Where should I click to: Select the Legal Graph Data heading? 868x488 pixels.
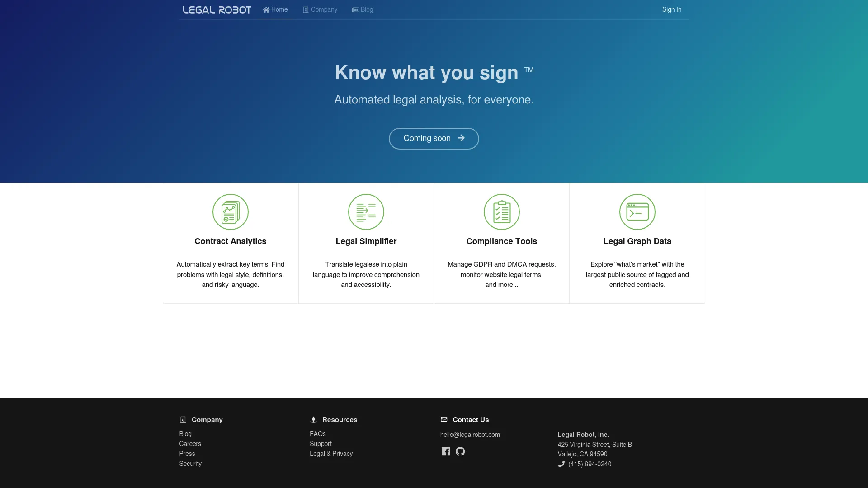(x=637, y=241)
